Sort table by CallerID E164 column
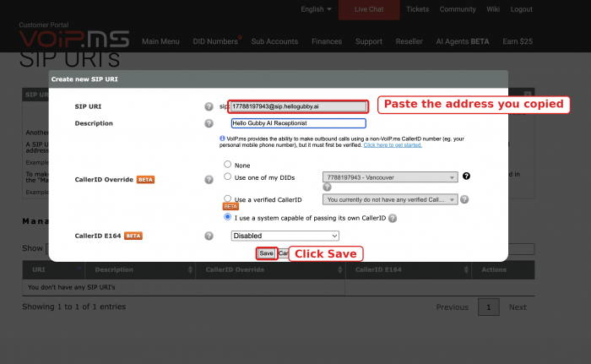This screenshot has height=364, width=591. 408,269
